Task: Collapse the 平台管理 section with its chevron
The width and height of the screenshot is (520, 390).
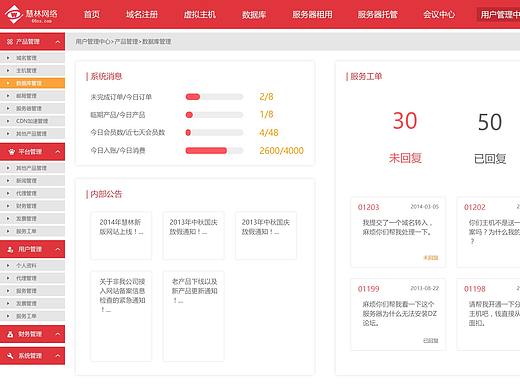Action: click(x=58, y=152)
